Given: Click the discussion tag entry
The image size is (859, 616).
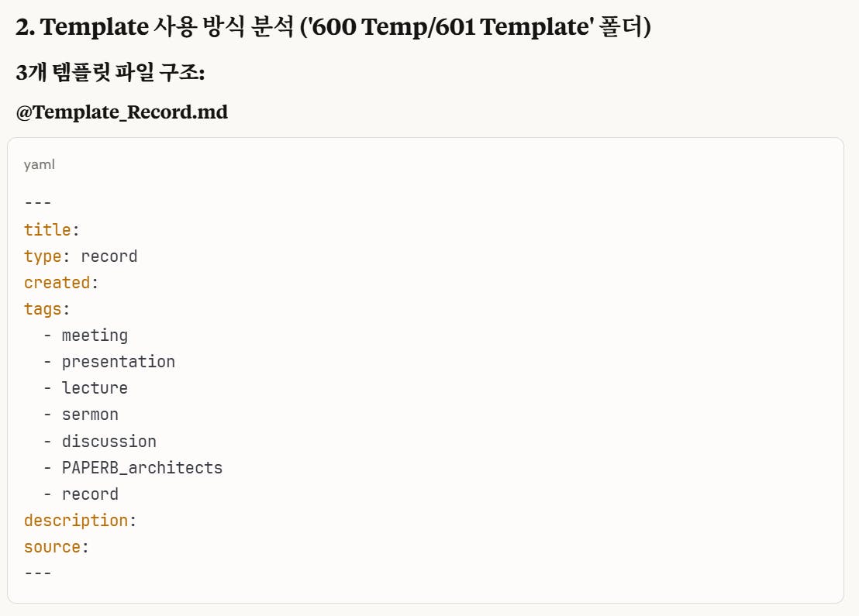Looking at the screenshot, I should click(x=109, y=441).
